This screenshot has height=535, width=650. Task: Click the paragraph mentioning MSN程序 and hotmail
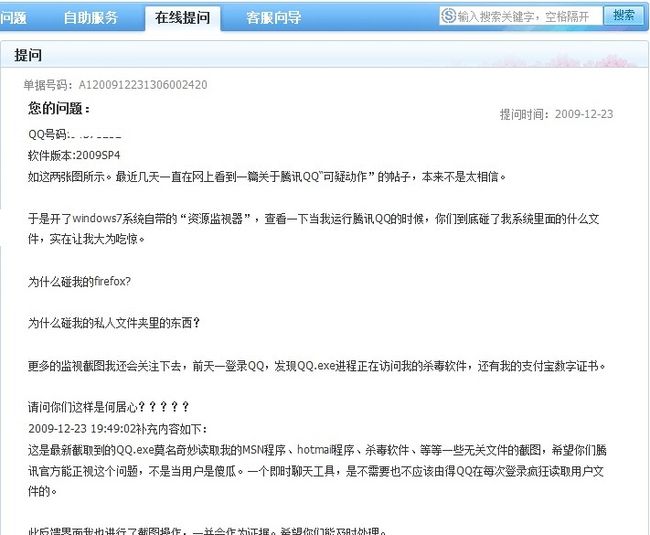(317, 470)
